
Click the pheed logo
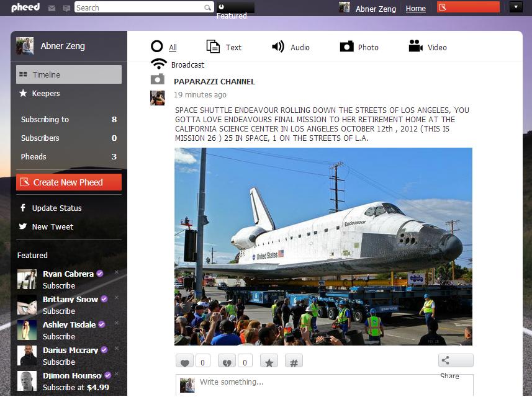coord(25,7)
